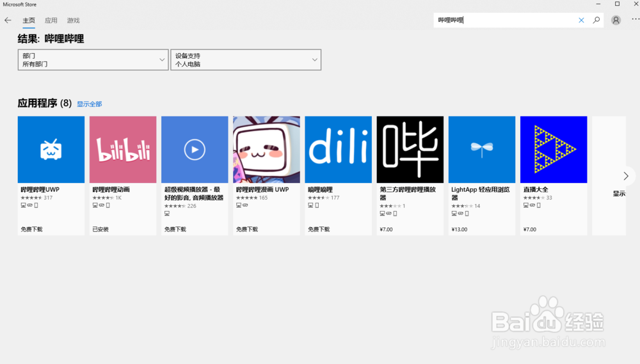
Task: Click 已安装 under 哔哩哔哩动画
Action: point(100,229)
